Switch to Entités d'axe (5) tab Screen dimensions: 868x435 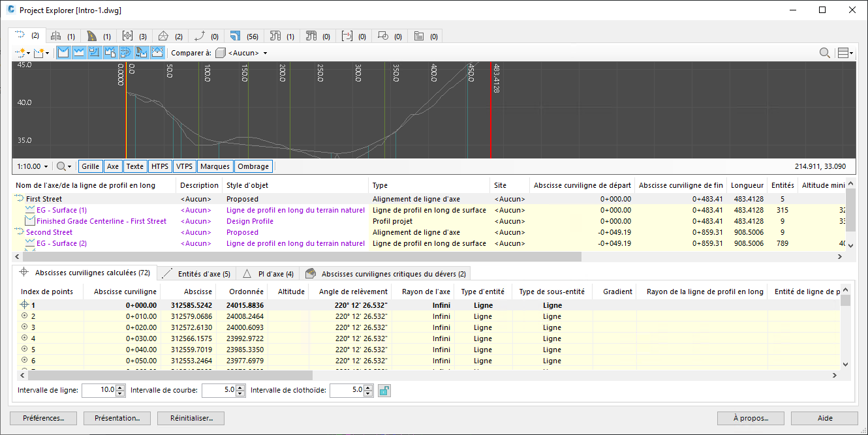pyautogui.click(x=196, y=274)
